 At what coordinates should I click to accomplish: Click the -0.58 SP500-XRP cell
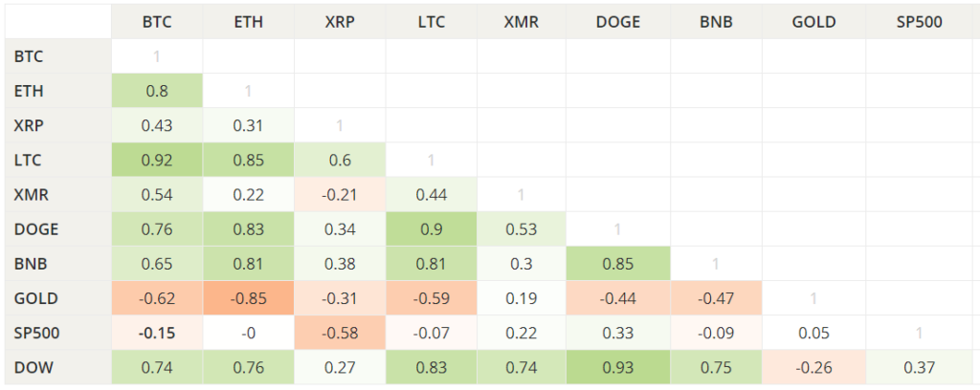coord(340,333)
